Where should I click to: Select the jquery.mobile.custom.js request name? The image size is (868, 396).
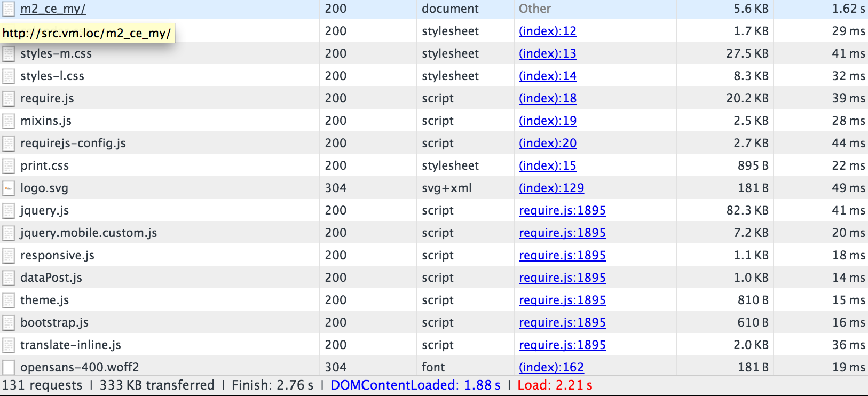[89, 233]
